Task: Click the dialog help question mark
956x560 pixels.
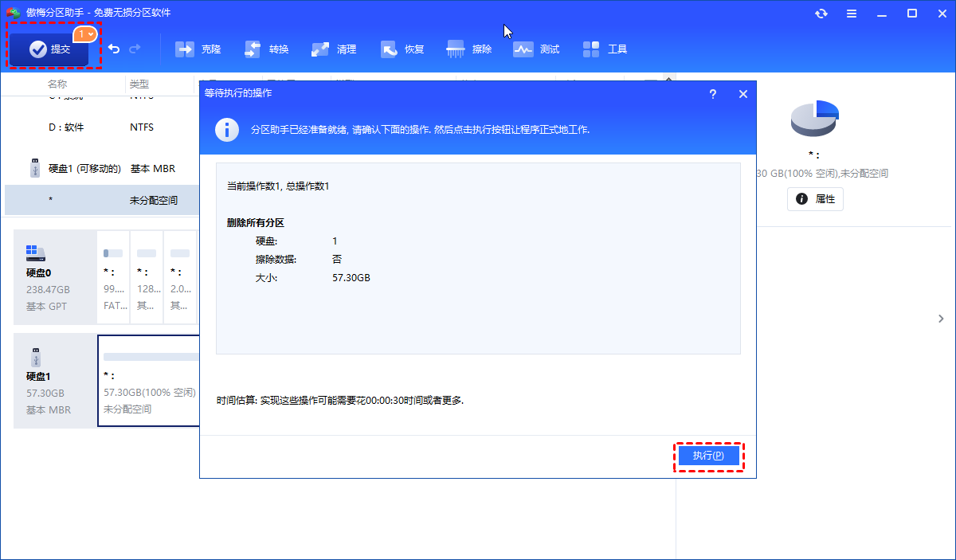Action: tap(712, 94)
